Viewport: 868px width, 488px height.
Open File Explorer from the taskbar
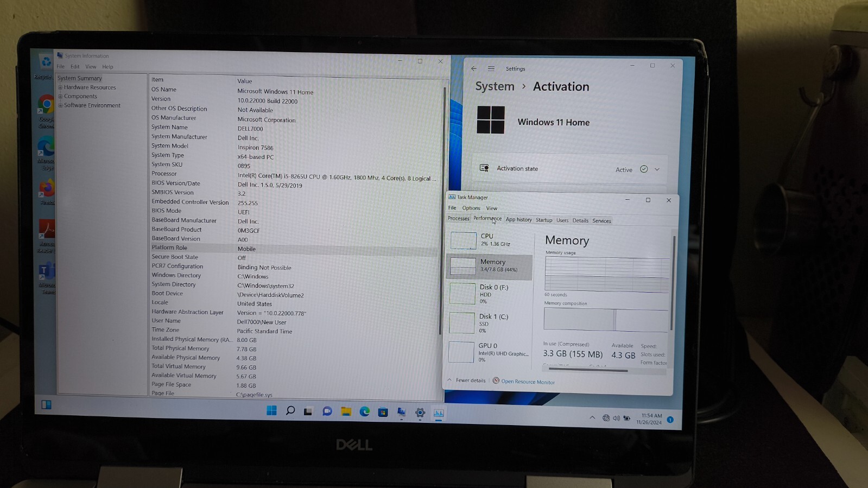346,411
